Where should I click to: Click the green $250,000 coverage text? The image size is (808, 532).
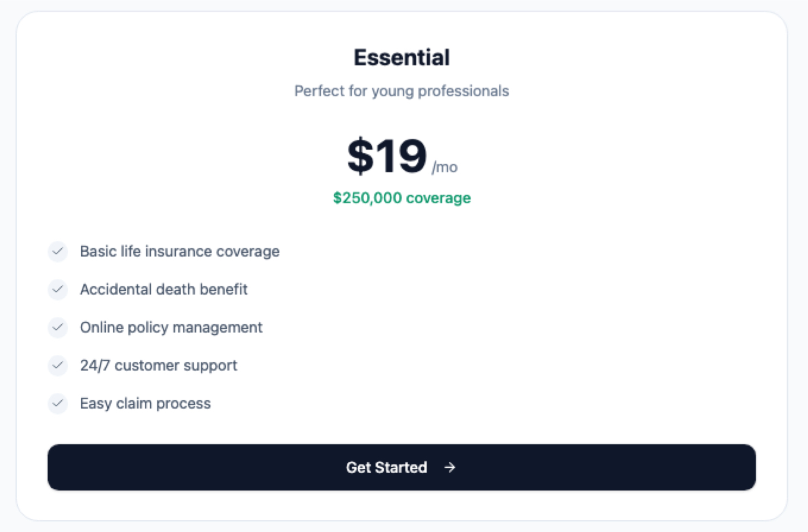[402, 198]
